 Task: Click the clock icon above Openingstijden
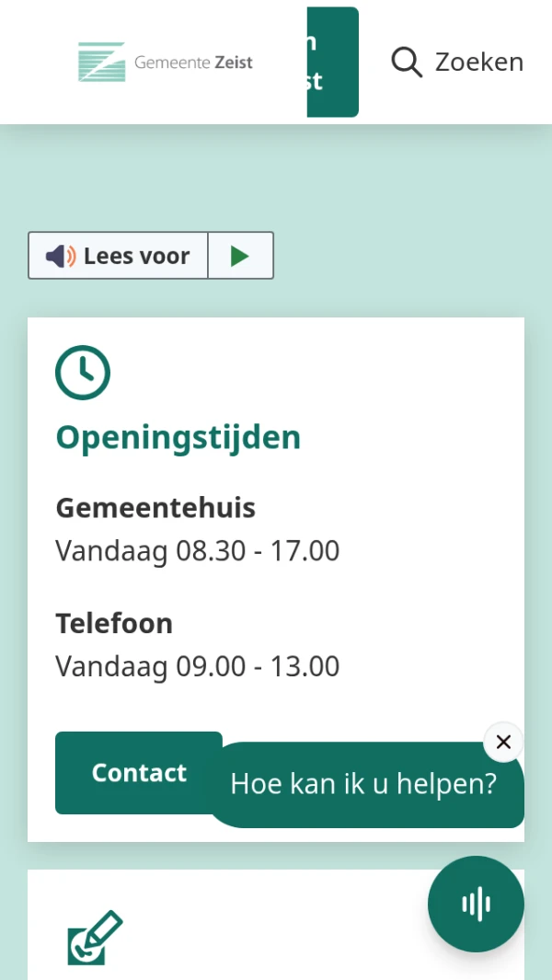(83, 373)
